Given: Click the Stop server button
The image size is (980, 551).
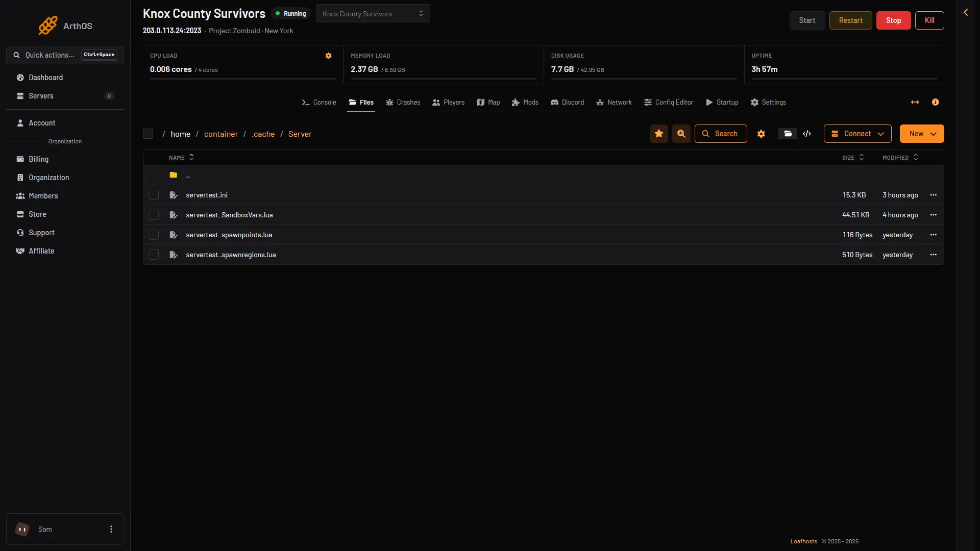Looking at the screenshot, I should coord(894,20).
